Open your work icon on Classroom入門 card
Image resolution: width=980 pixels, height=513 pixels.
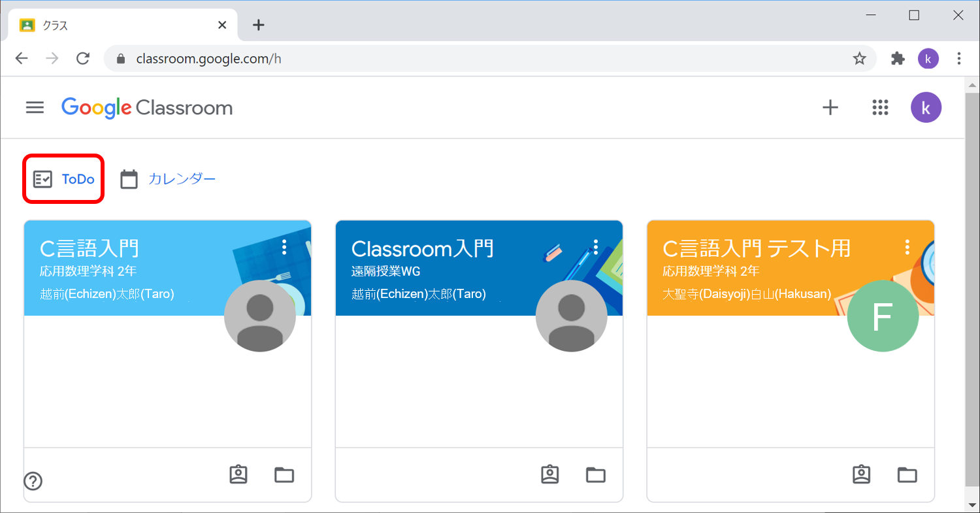(x=550, y=474)
